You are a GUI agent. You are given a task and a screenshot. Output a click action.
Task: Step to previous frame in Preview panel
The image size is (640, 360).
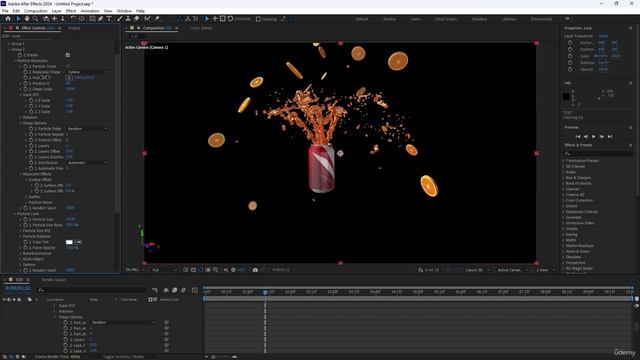tap(586, 136)
